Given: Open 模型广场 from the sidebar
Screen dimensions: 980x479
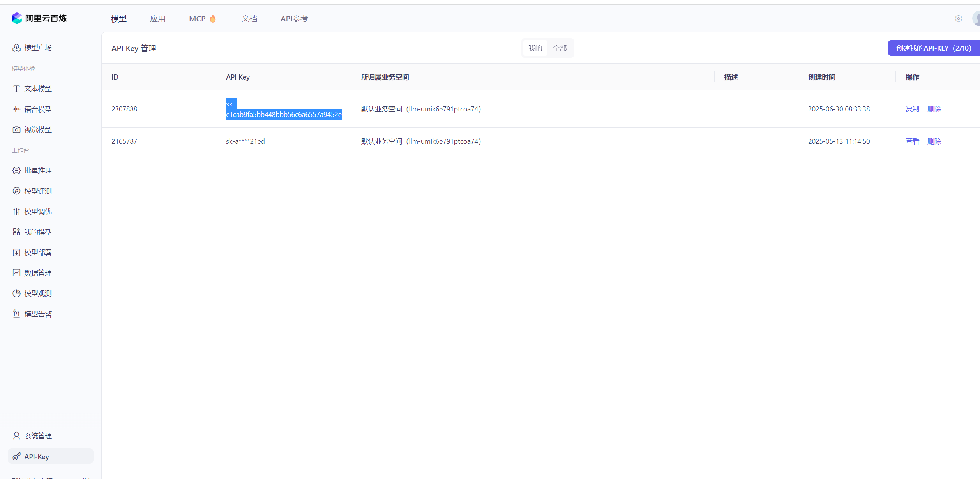Looking at the screenshot, I should 38,48.
